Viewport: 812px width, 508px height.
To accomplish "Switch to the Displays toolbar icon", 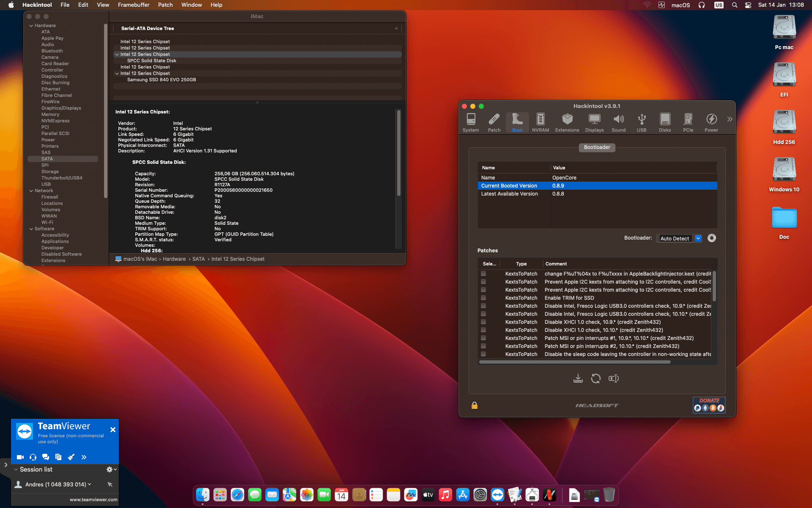I will 594,123.
